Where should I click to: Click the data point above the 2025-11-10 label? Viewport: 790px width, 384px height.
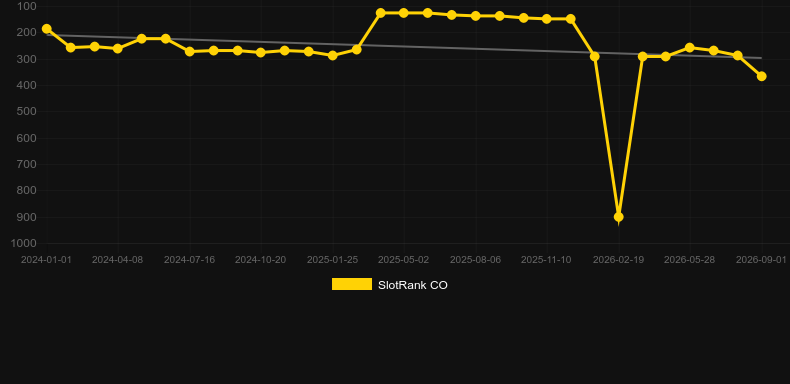pyautogui.click(x=546, y=19)
